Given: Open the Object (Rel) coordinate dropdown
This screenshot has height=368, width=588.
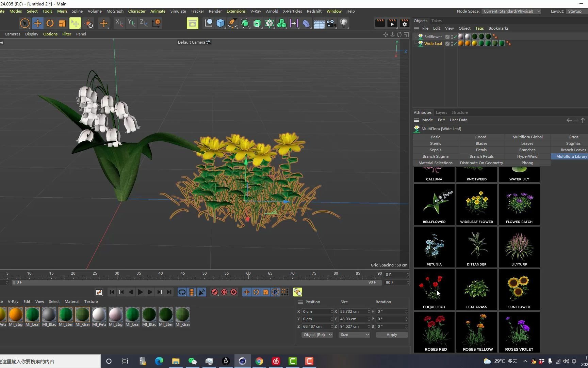Looking at the screenshot, I should pos(317,335).
